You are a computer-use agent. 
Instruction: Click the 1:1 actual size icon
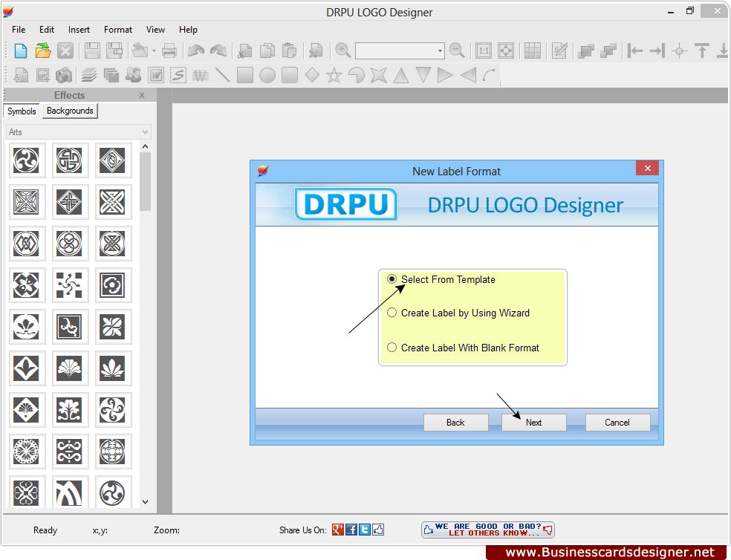coord(484,51)
